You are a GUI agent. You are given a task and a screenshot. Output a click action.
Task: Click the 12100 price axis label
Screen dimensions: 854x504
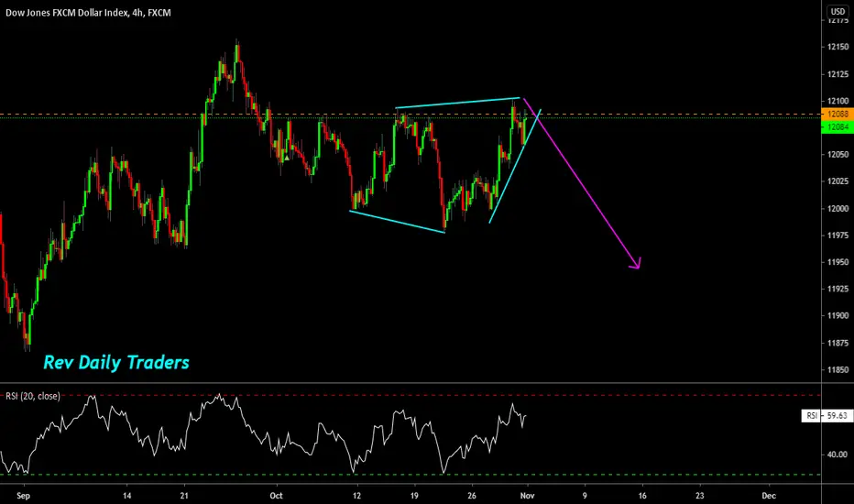838,101
